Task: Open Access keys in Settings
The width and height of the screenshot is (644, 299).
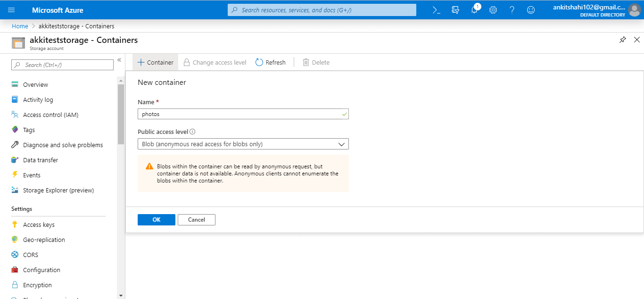Action: [x=39, y=225]
